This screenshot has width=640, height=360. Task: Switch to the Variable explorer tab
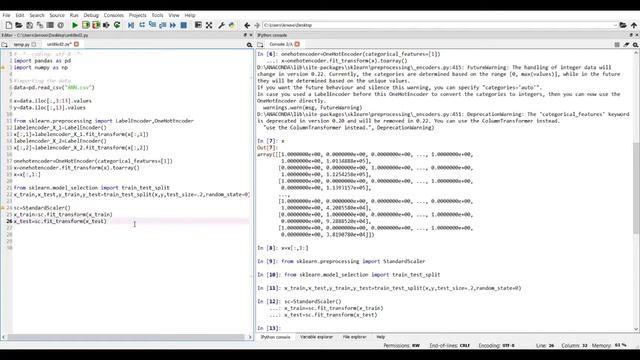coord(316,337)
